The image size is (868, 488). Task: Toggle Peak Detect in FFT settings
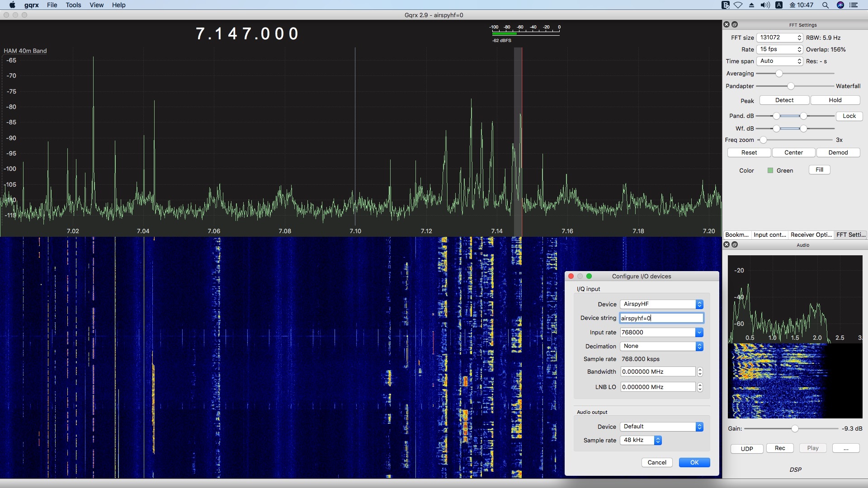(784, 100)
